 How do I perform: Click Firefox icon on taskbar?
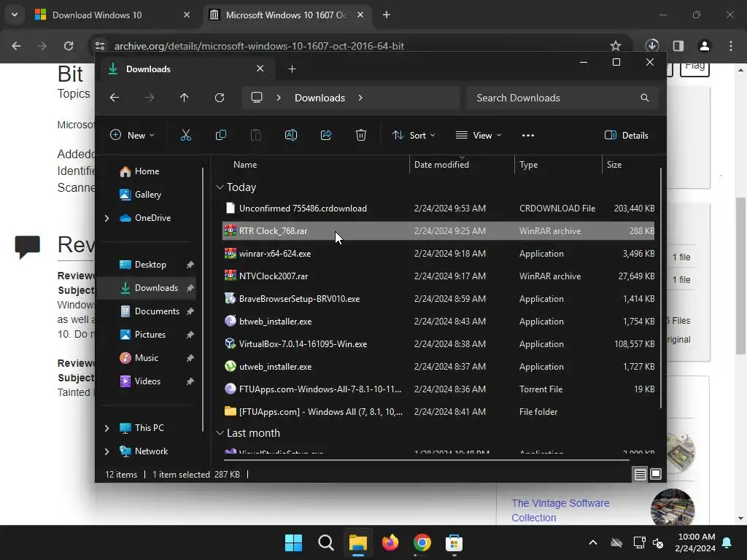(390, 542)
